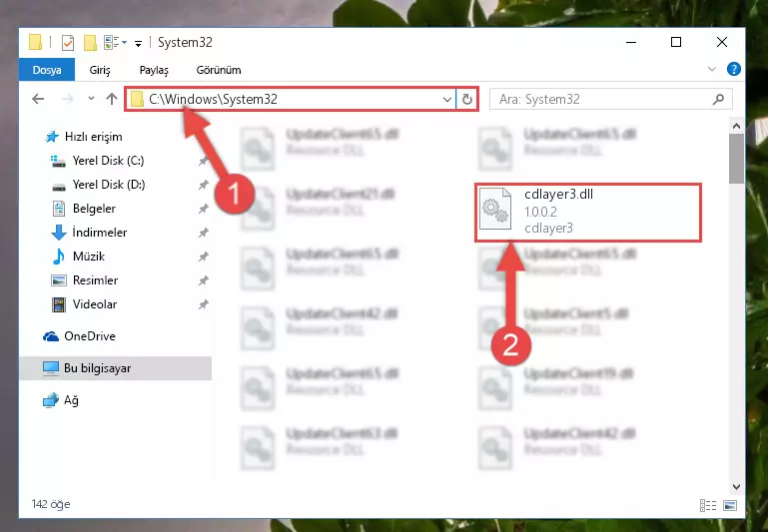Switch to the Görünüm ribbon tab
768x532 pixels.
219,70
